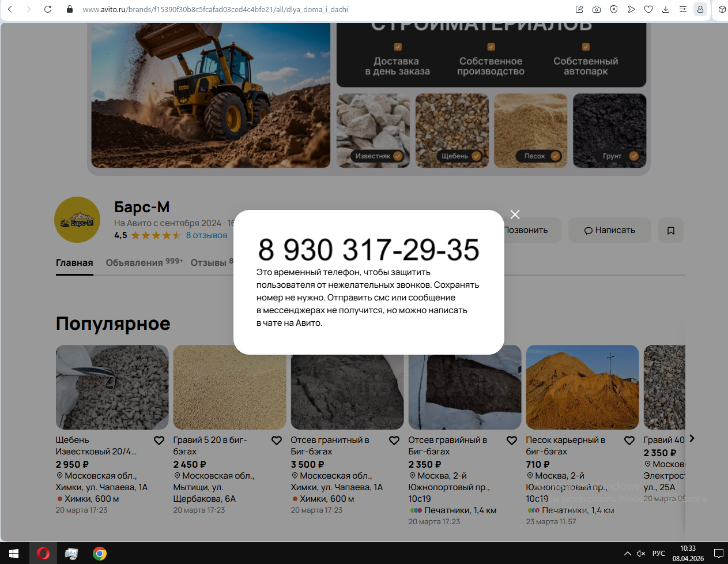The width and height of the screenshot is (728, 564).
Task: Switch РУС keyboard language
Action: click(659, 554)
